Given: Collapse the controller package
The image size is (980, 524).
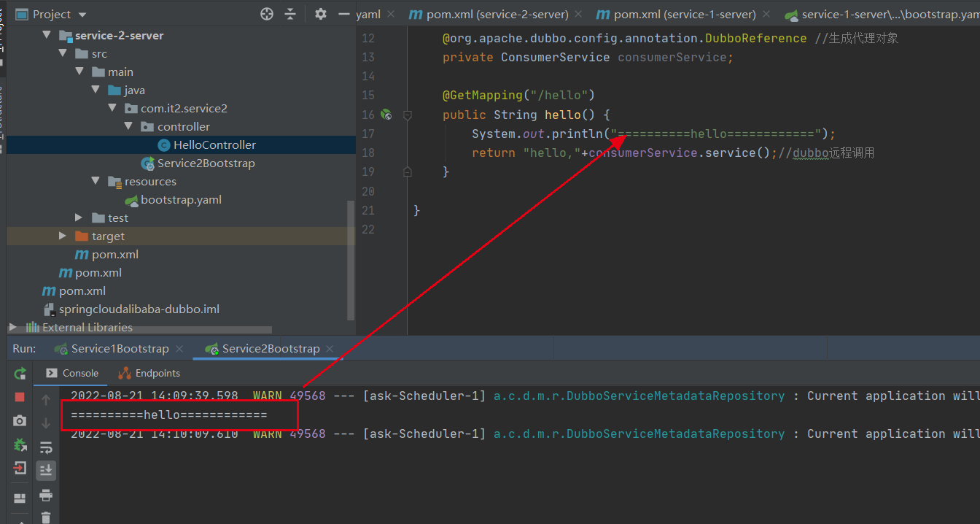Looking at the screenshot, I should [128, 126].
